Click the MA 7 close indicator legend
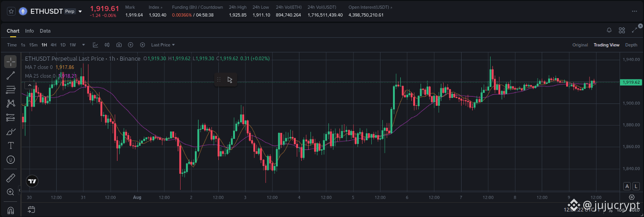Screen dimensions: 644x217 tap(49, 67)
